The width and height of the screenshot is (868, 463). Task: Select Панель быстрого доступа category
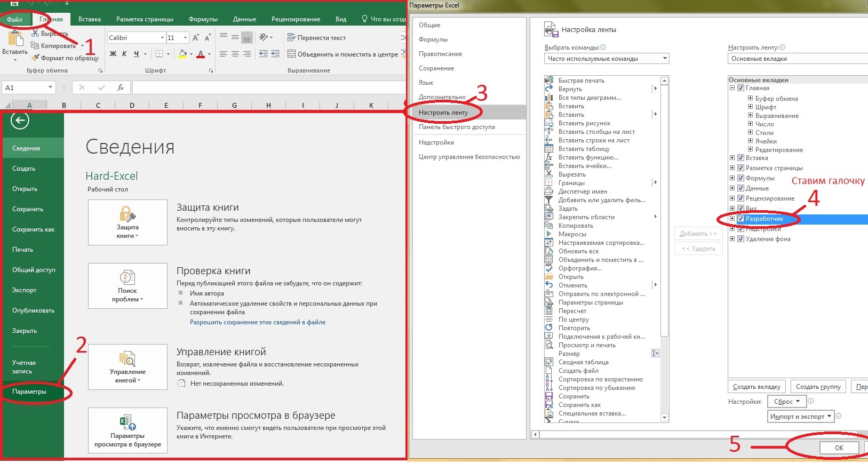click(x=470, y=127)
